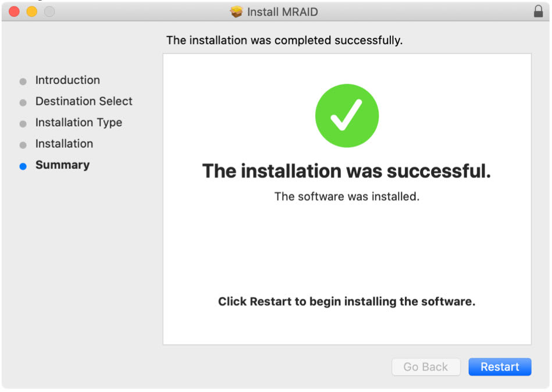Select the Introduction step in the sidebar
Viewport: 552px width, 392px height.
point(68,80)
